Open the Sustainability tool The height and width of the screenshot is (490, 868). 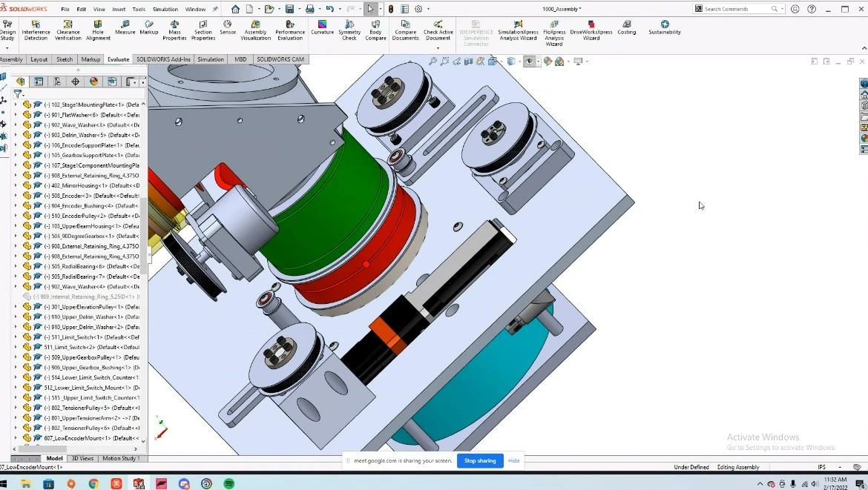point(664,27)
